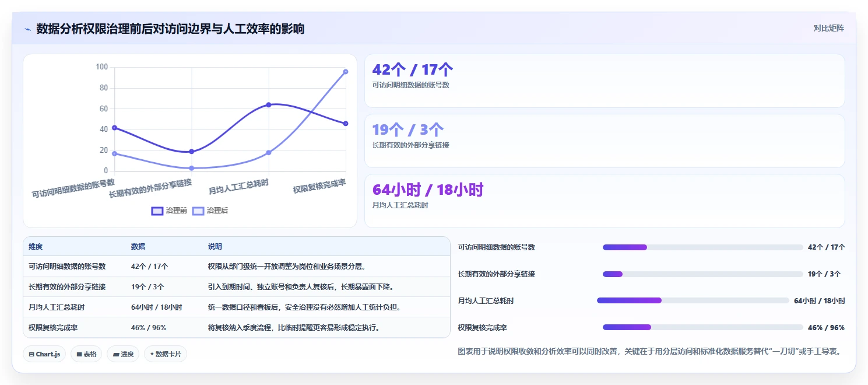
Task: Click the description starting with 引入到期时间
Action: 301,286
